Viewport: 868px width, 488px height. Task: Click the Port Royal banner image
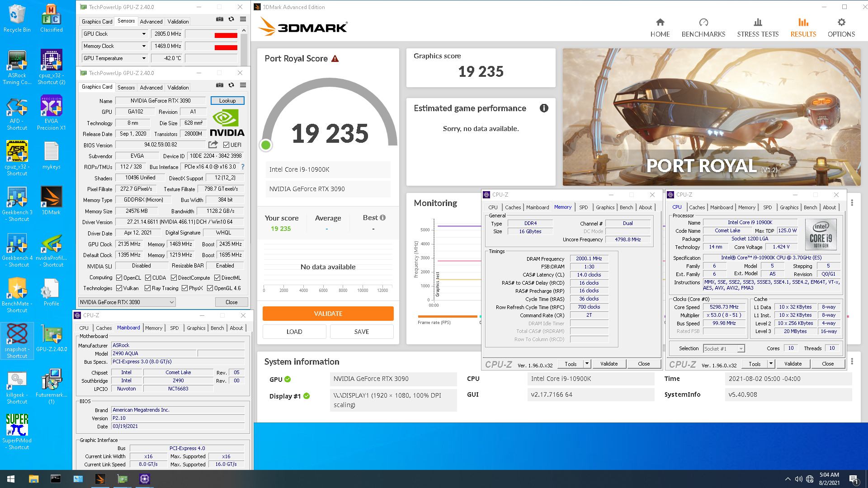pyautogui.click(x=712, y=117)
